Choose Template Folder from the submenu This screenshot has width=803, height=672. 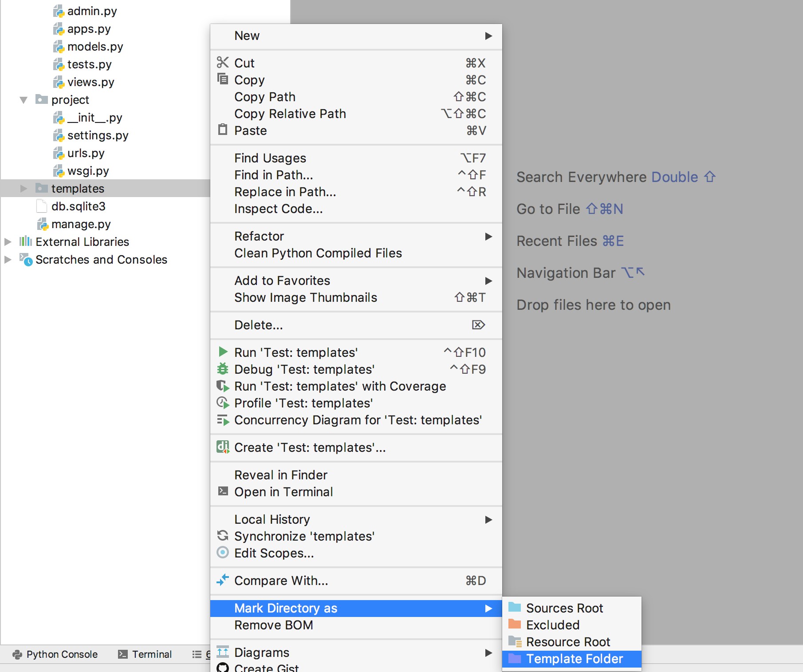tap(574, 659)
